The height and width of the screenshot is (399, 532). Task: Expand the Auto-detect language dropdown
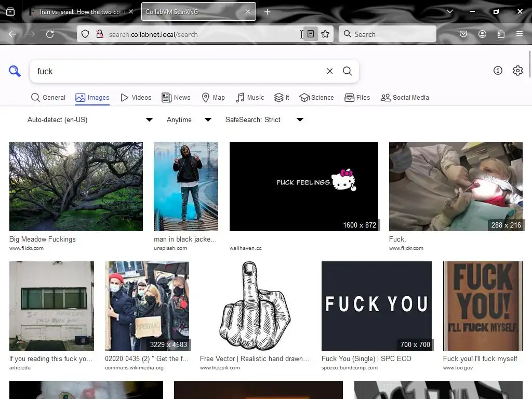click(x=90, y=120)
